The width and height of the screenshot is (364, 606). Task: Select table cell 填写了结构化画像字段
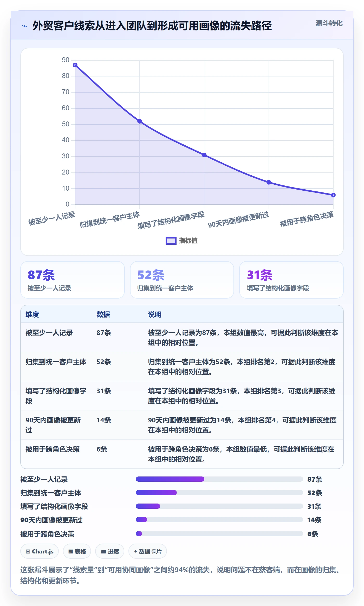[56, 396]
